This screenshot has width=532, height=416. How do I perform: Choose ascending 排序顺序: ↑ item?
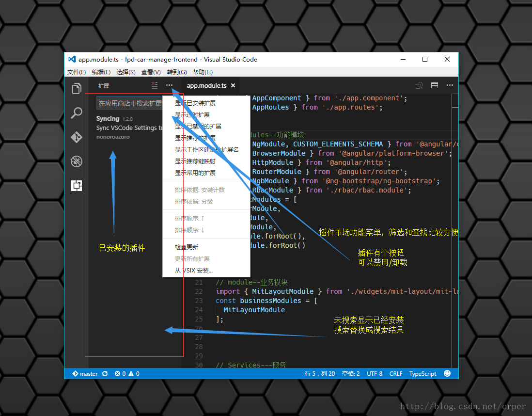206,218
